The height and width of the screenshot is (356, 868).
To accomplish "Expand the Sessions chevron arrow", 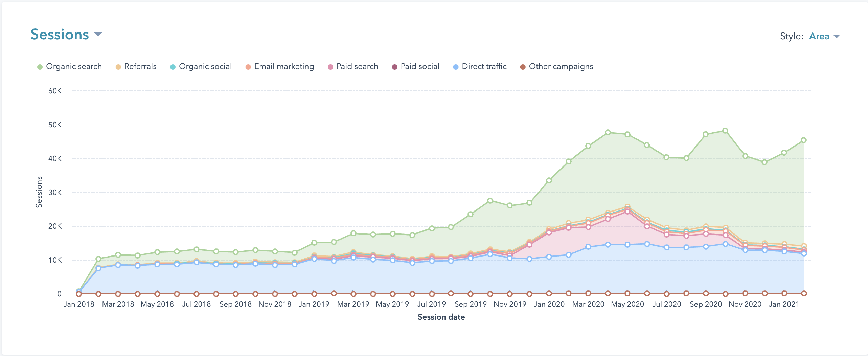I will [98, 34].
